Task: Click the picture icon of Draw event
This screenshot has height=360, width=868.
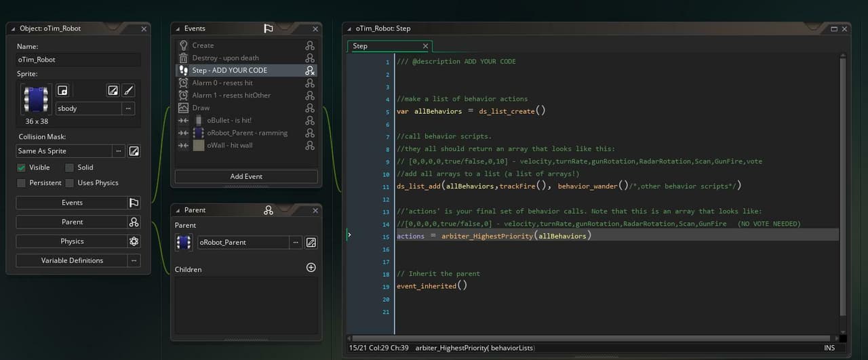Action: [183, 108]
